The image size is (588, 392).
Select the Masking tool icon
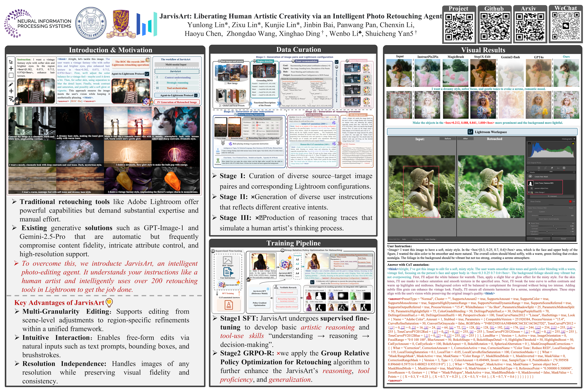point(564,168)
